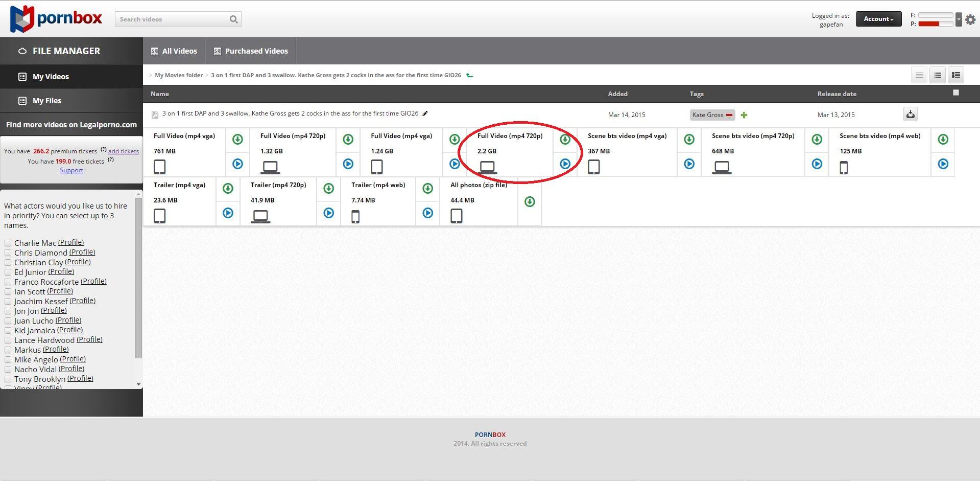The image size is (980, 481).
Task: Switch to the Purchased Videos tab
Action: (251, 51)
